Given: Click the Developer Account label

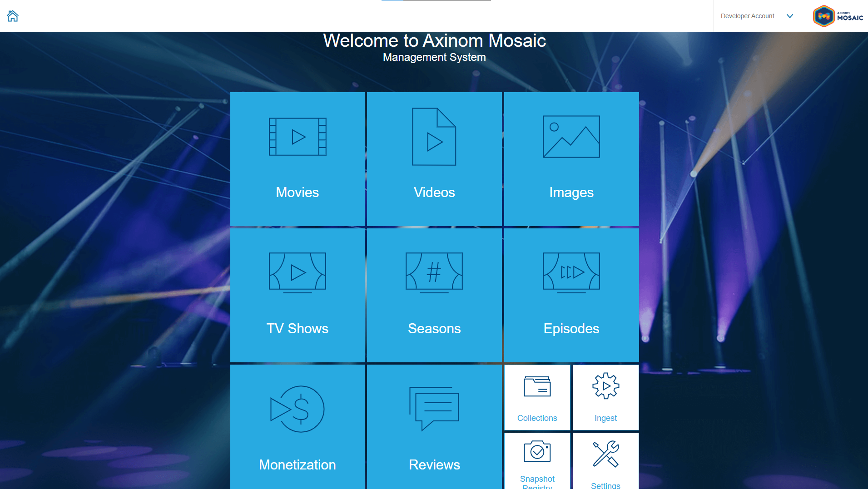Looking at the screenshot, I should [747, 16].
